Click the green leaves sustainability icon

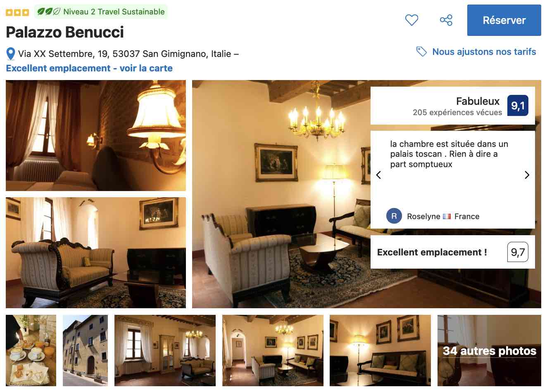click(x=49, y=12)
